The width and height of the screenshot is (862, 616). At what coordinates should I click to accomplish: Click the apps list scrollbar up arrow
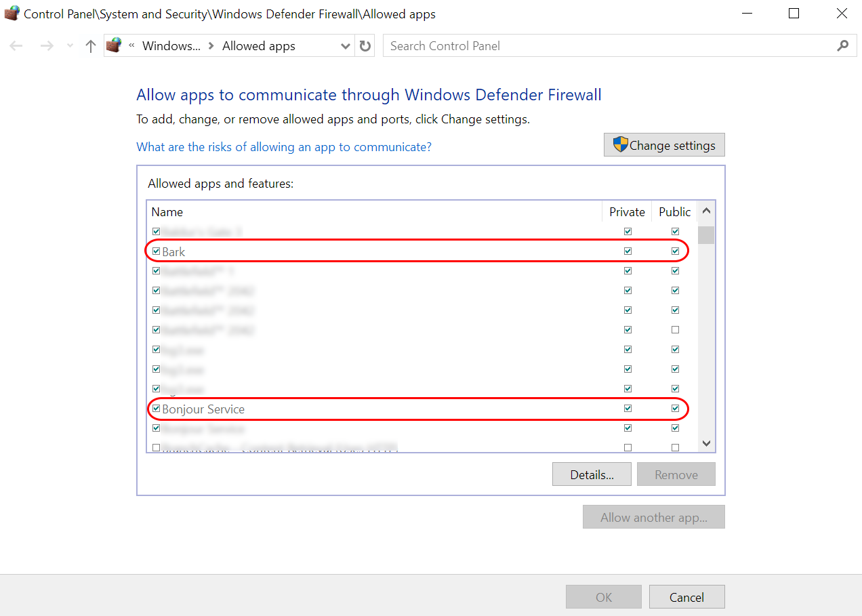point(706,211)
